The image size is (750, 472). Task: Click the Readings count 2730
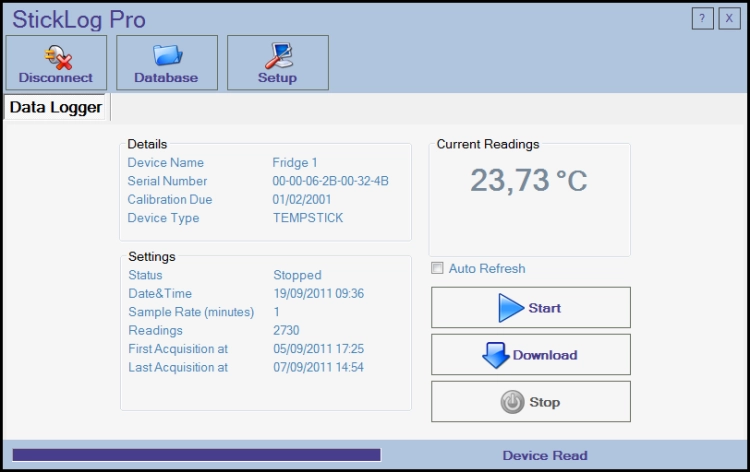[286, 331]
